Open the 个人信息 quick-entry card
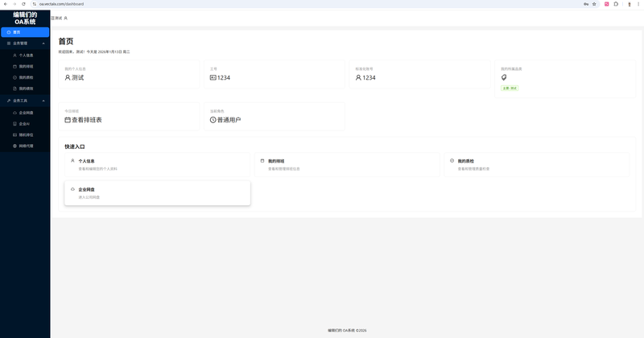The image size is (644, 338). (157, 165)
